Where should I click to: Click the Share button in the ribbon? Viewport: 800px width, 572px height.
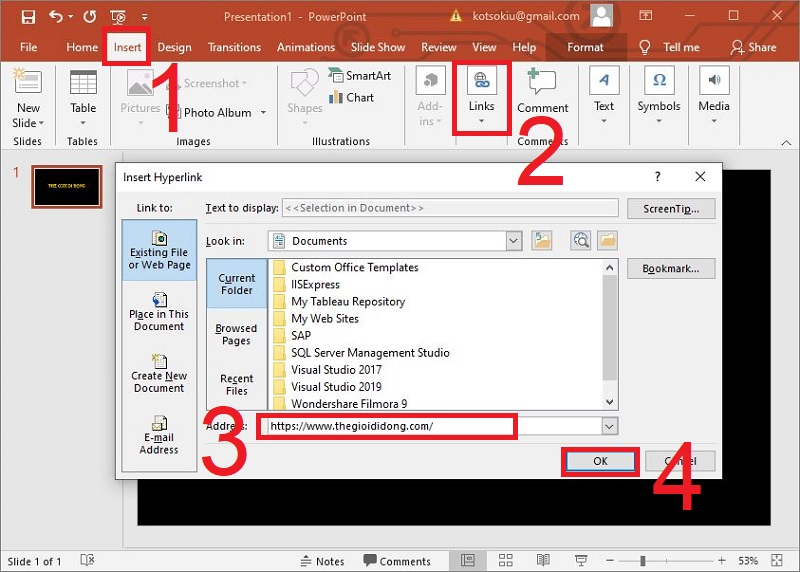[753, 47]
